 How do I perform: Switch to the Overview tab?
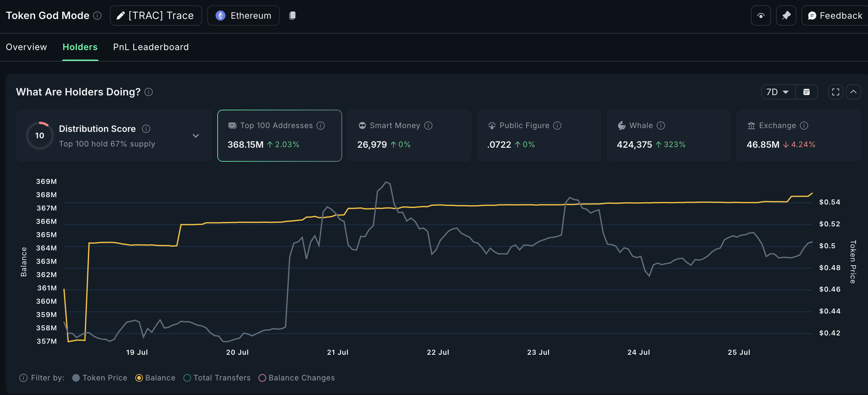pyautogui.click(x=26, y=47)
